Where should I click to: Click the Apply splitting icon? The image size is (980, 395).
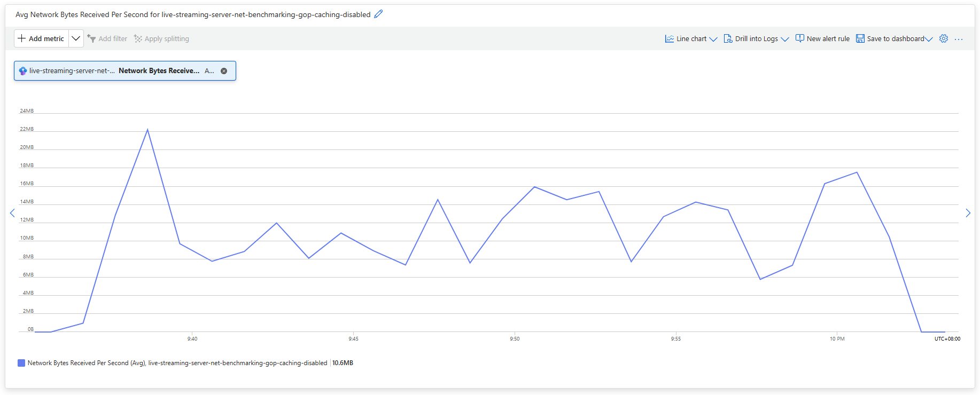coord(138,38)
